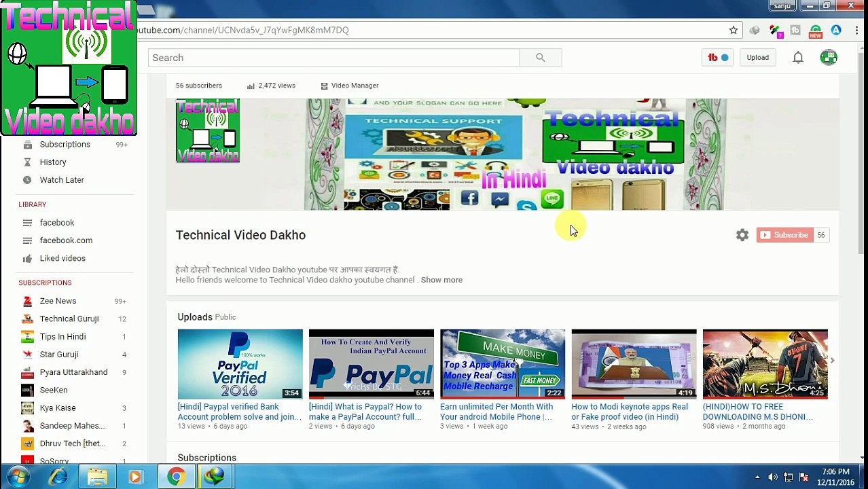Play the Make Money thumbnail video
Image resolution: width=868 pixels, height=489 pixels.
[x=503, y=364]
